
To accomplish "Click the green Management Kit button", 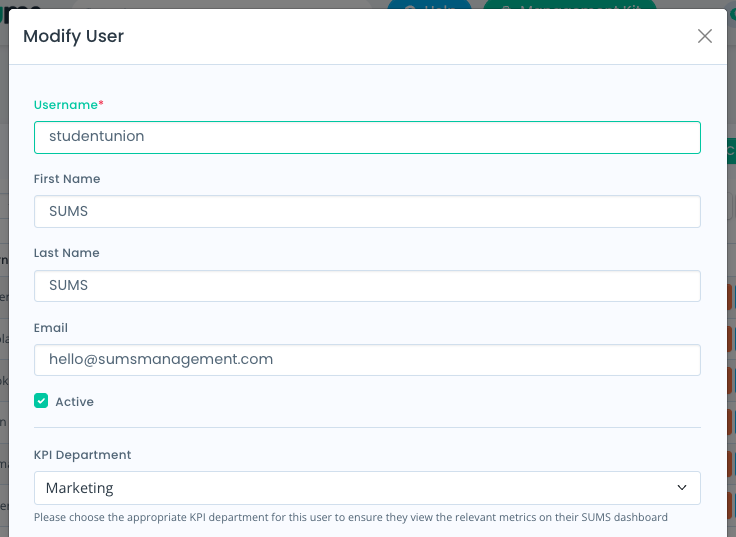I will (x=569, y=5).
